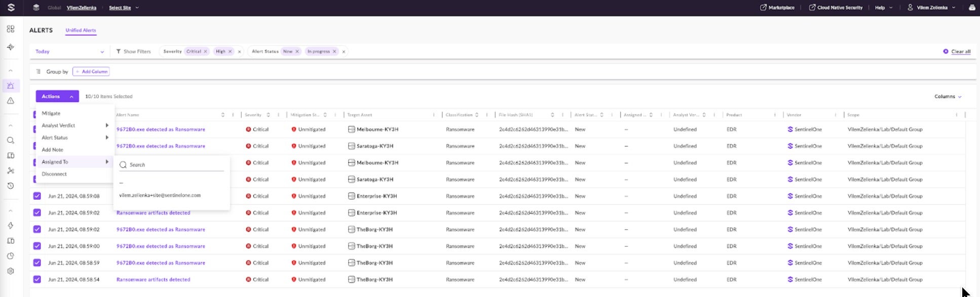
Task: Click the history clock icon in sidebar
Action: [x=11, y=186]
